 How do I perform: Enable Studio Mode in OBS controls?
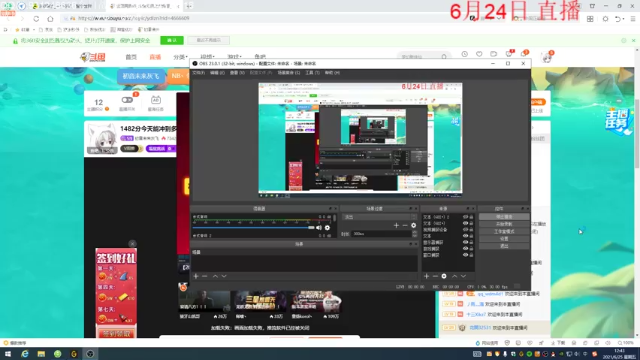(x=504, y=231)
